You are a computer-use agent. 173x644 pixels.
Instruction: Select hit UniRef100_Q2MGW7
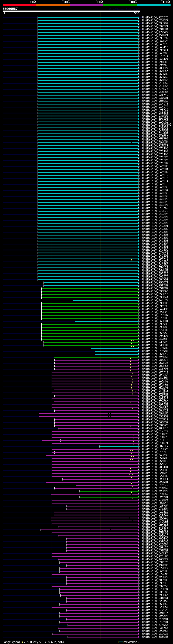pyautogui.click(x=155, y=133)
